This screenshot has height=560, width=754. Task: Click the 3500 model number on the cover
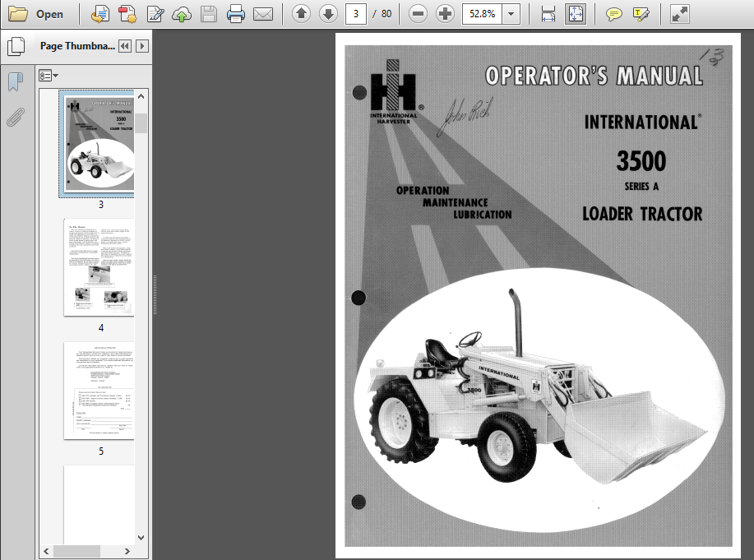[641, 161]
